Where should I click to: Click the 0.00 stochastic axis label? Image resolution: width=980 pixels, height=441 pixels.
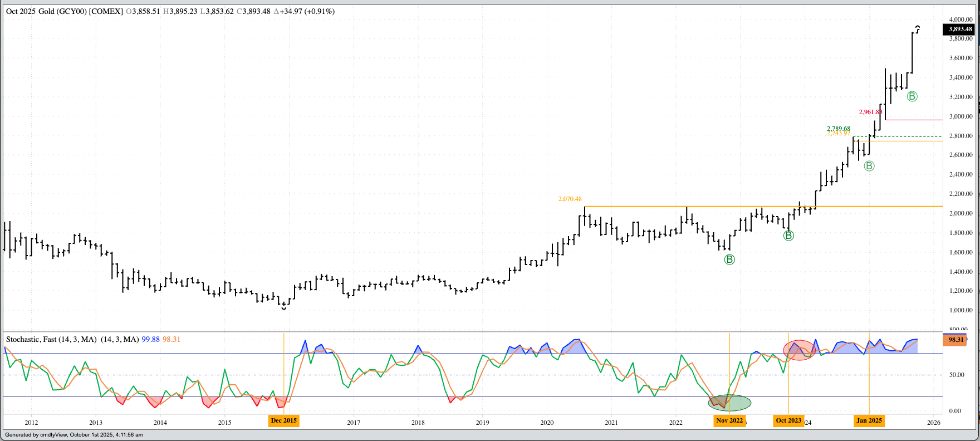click(955, 411)
